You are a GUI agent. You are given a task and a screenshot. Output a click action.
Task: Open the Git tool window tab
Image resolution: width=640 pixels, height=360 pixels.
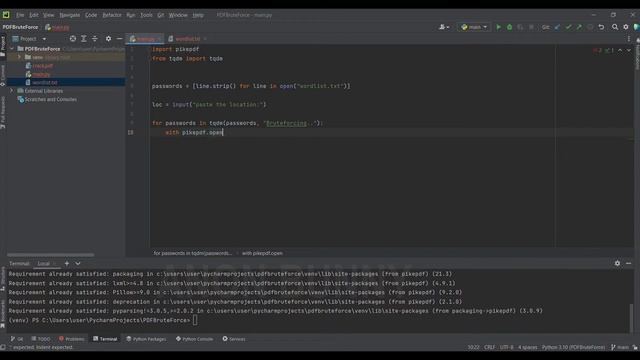point(17,339)
